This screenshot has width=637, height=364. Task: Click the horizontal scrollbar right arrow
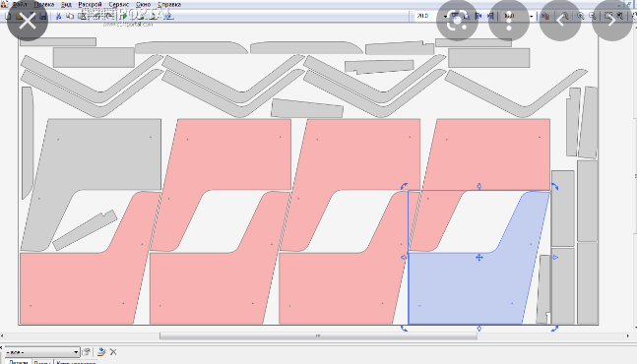pyautogui.click(x=628, y=336)
